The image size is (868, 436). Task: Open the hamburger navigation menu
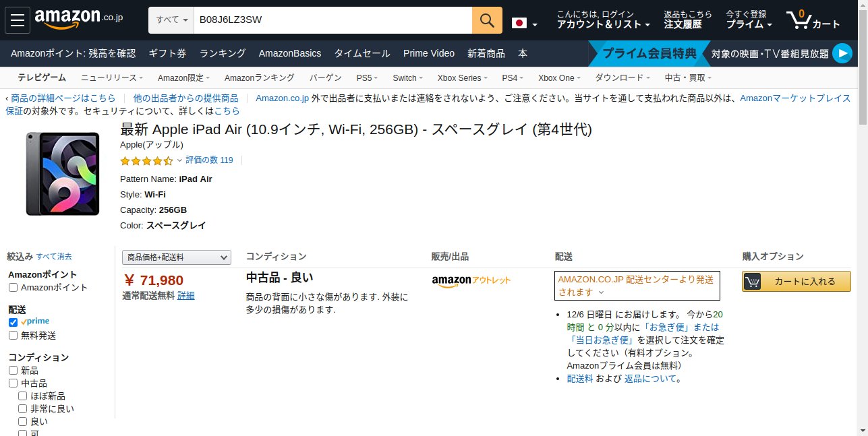[x=18, y=20]
